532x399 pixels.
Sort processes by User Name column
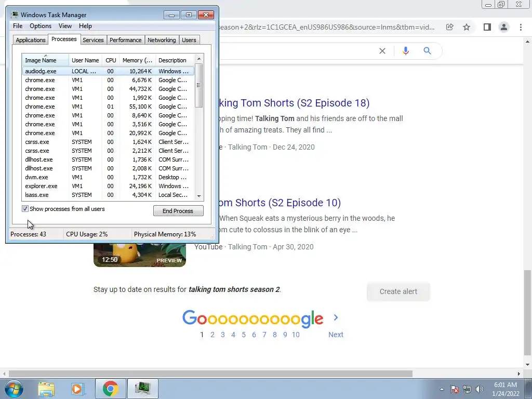coord(85,60)
